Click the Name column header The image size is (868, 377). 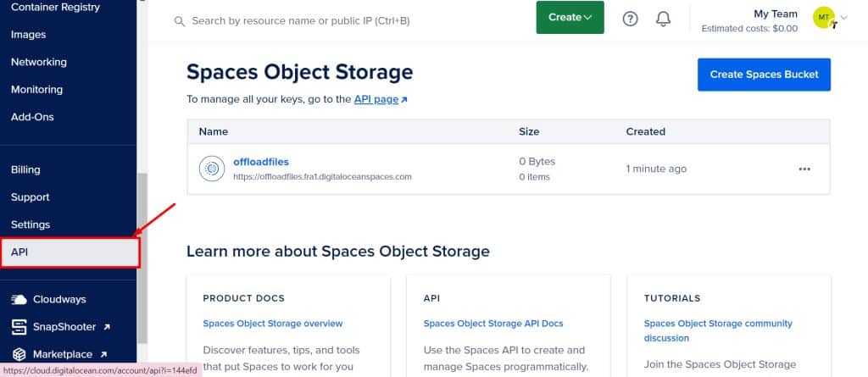coord(214,132)
